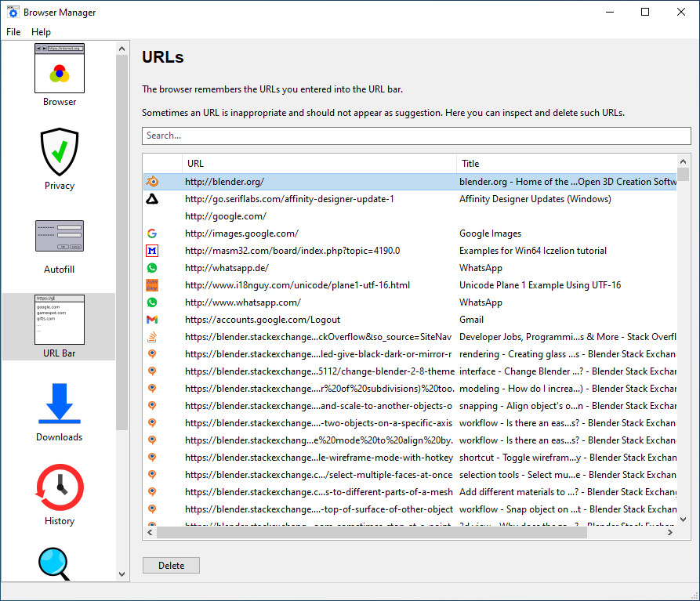
Task: Open the Browser section in sidebar
Action: tap(60, 75)
